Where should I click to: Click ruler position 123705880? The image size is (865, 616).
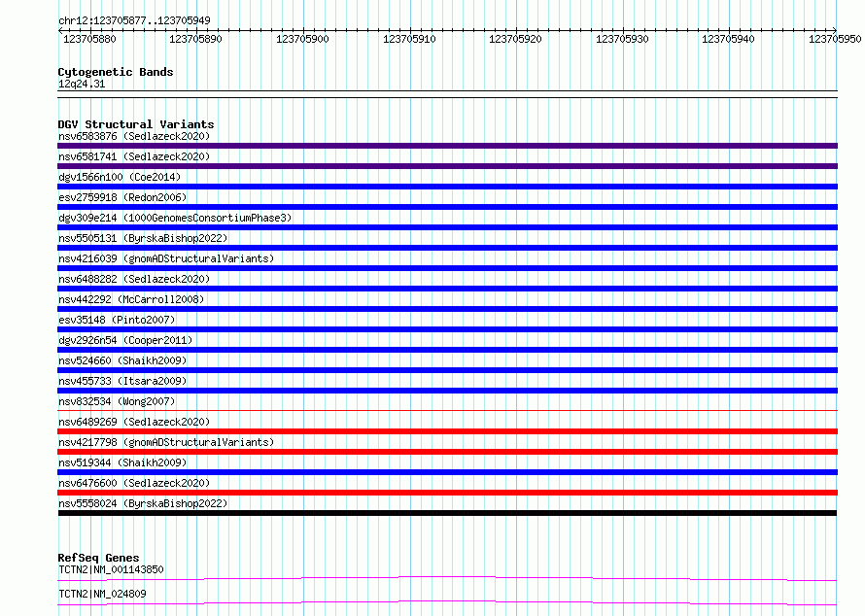(89, 39)
